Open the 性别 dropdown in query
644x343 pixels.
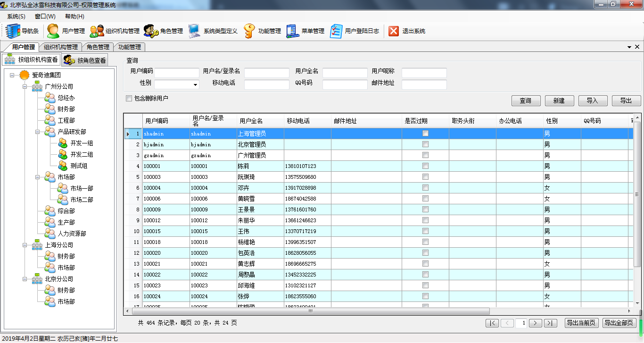tap(195, 85)
